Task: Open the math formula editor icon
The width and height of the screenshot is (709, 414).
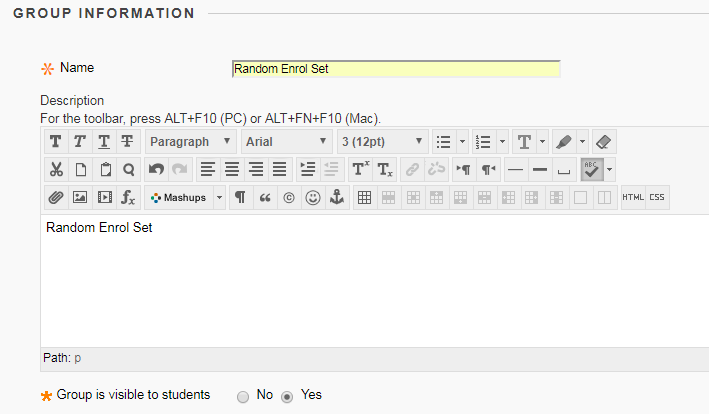Action: click(128, 198)
